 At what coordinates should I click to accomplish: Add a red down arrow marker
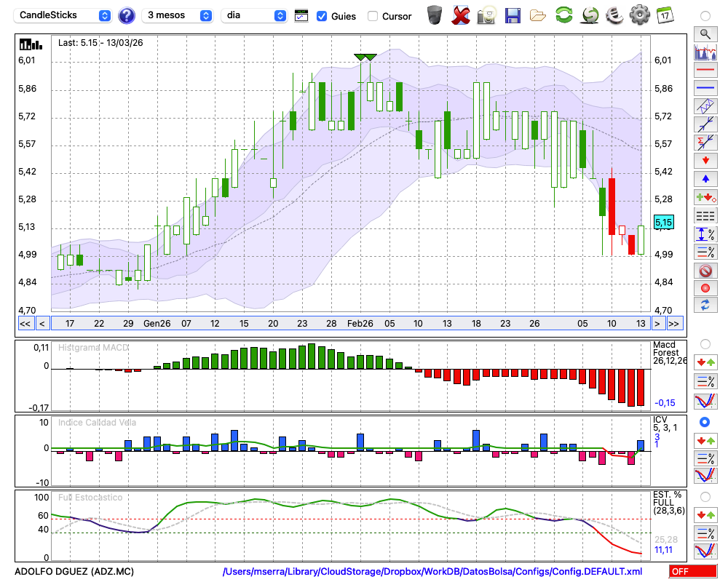705,161
